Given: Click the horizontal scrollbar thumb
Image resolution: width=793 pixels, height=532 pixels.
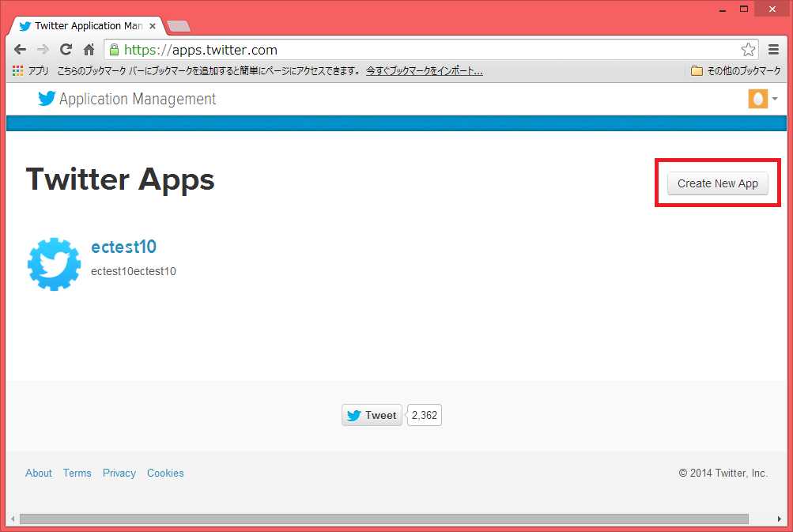Looking at the screenshot, I should pyautogui.click(x=384, y=519).
